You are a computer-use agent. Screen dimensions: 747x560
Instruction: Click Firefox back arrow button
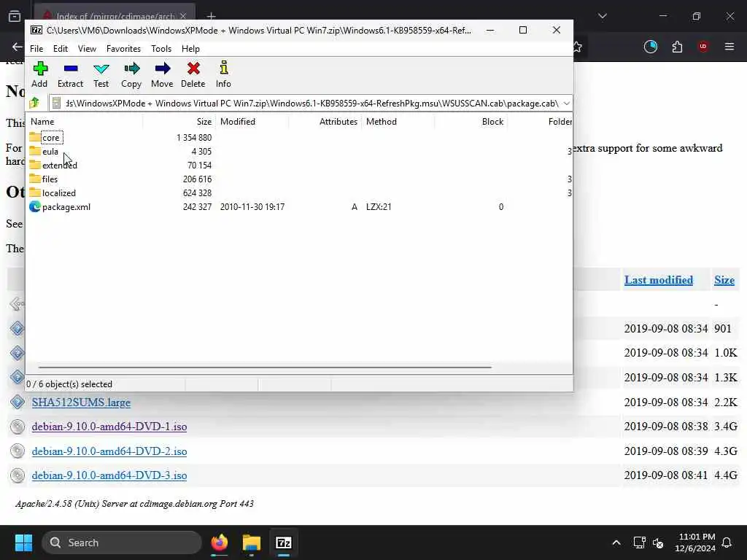coord(18,47)
